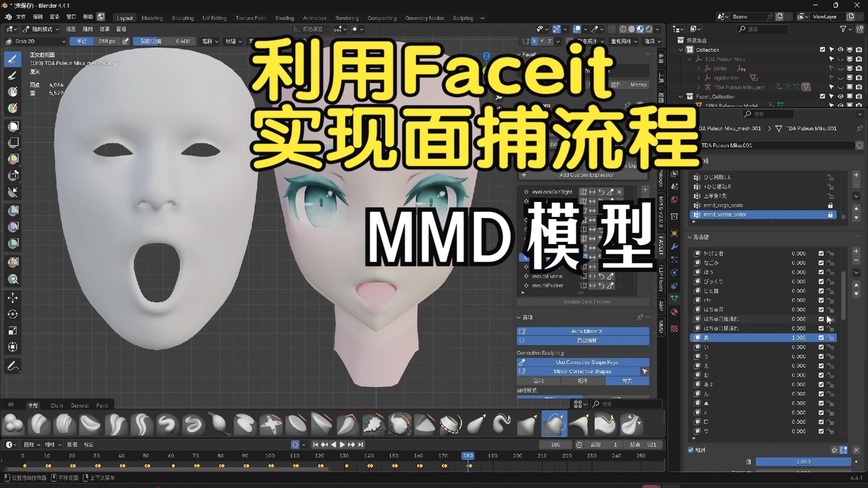The height and width of the screenshot is (488, 868).
Task: Hide Faceit_Collection using its eye icon
Action: (840, 96)
